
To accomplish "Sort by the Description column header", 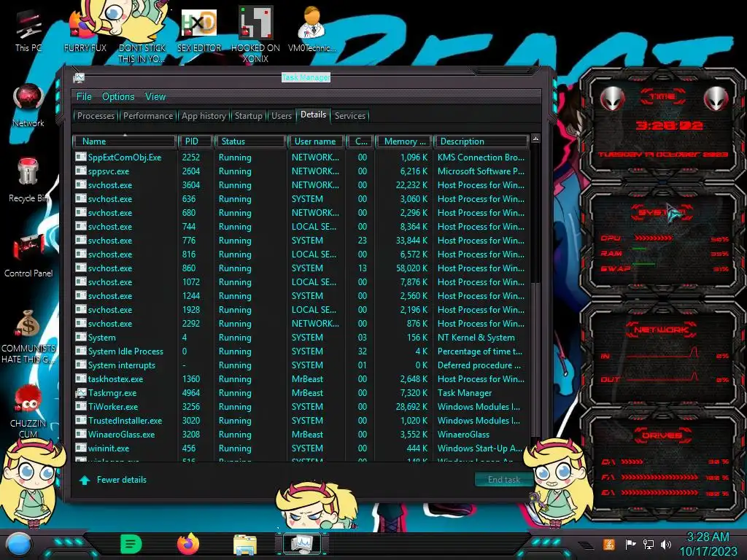I will click(481, 141).
